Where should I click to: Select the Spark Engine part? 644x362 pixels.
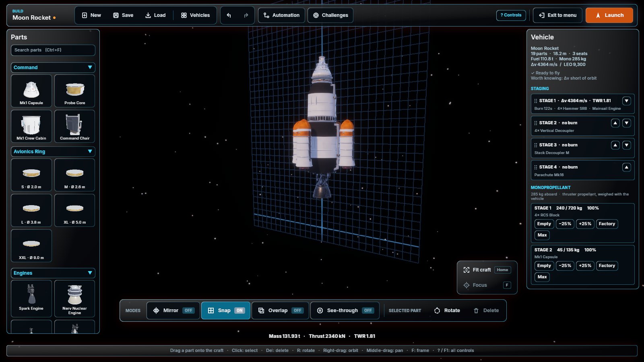[31, 298]
